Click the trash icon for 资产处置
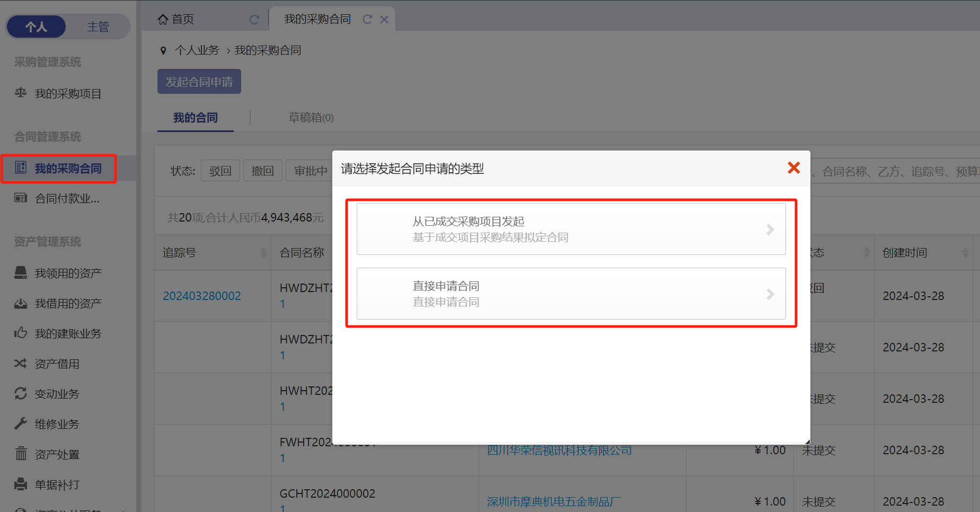The width and height of the screenshot is (980, 512). pyautogui.click(x=21, y=454)
